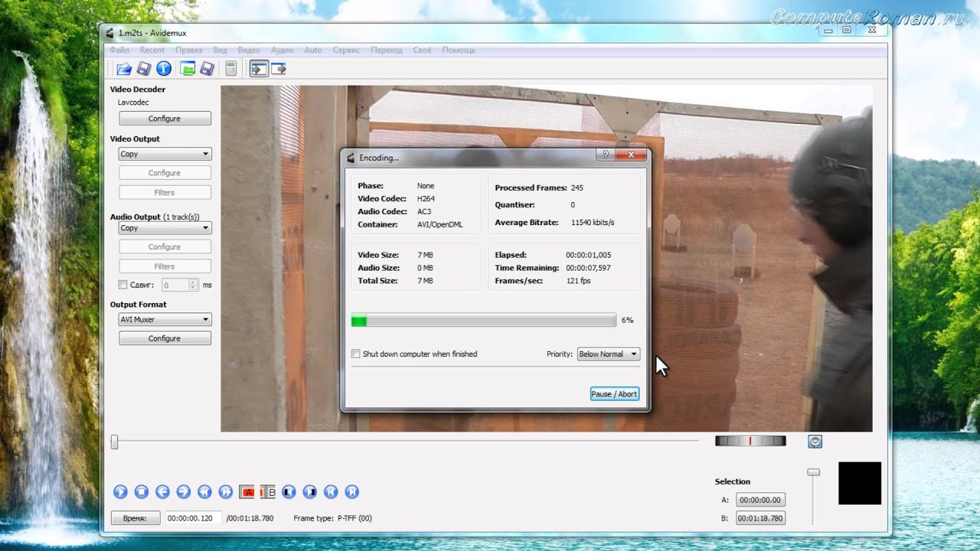Click Filters under Video Output
The width and height of the screenshot is (980, 551).
165,192
